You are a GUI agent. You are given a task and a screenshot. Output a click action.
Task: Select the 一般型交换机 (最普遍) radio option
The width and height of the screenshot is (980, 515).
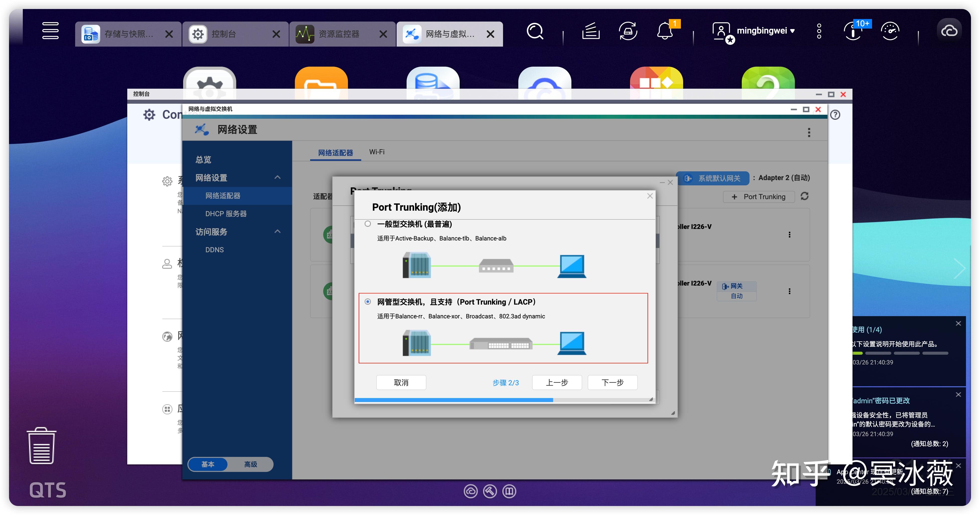367,224
